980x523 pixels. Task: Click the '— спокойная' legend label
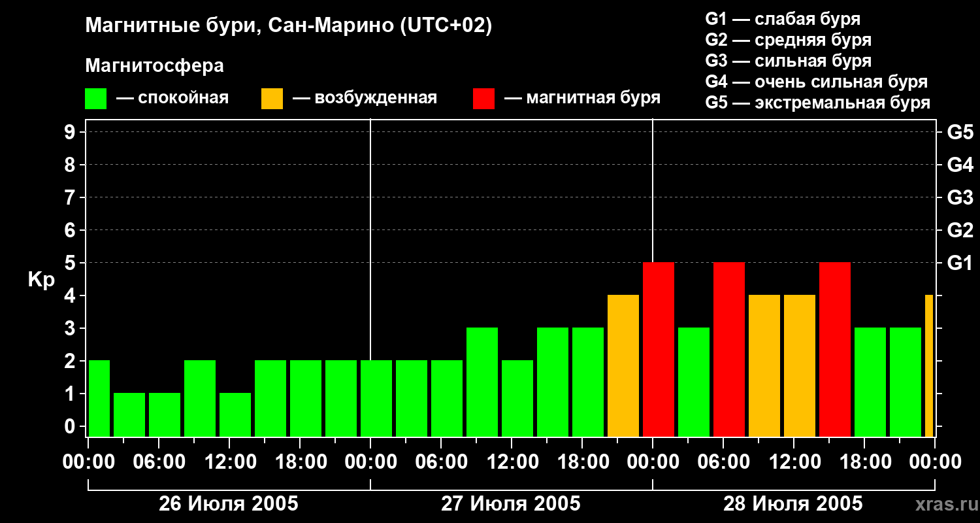pos(172,99)
